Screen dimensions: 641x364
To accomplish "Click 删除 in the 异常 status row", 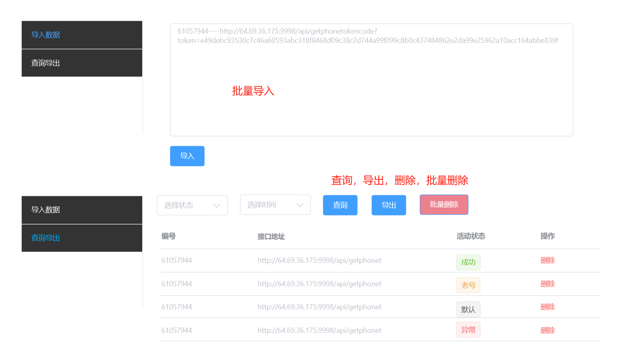I will coord(547,330).
